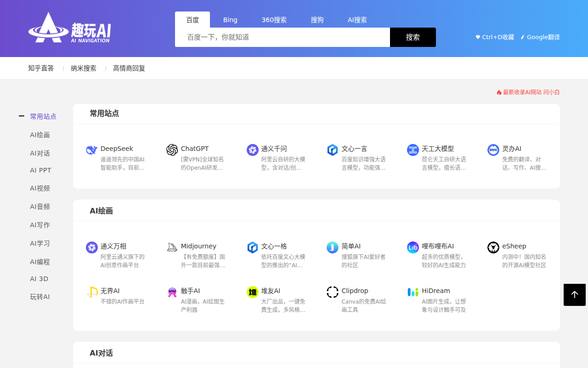Open the DeepSeek title link
This screenshot has width=588, height=368.
click(117, 149)
